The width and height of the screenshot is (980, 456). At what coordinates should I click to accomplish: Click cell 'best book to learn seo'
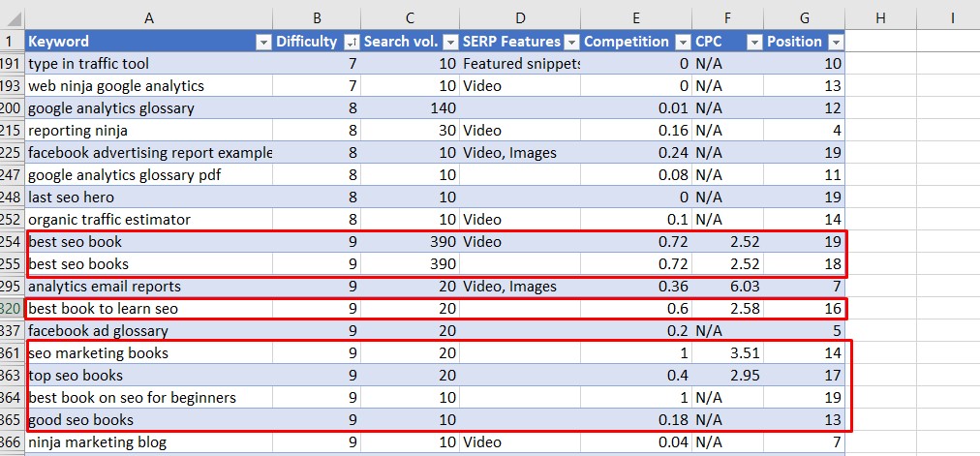click(149, 309)
